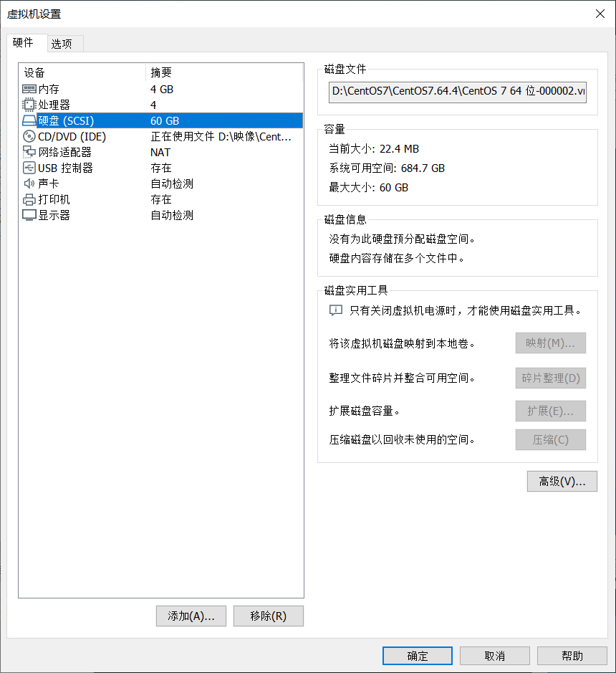Image resolution: width=616 pixels, height=673 pixels.
Task: Open help with the 帮助 button
Action: coord(572,656)
